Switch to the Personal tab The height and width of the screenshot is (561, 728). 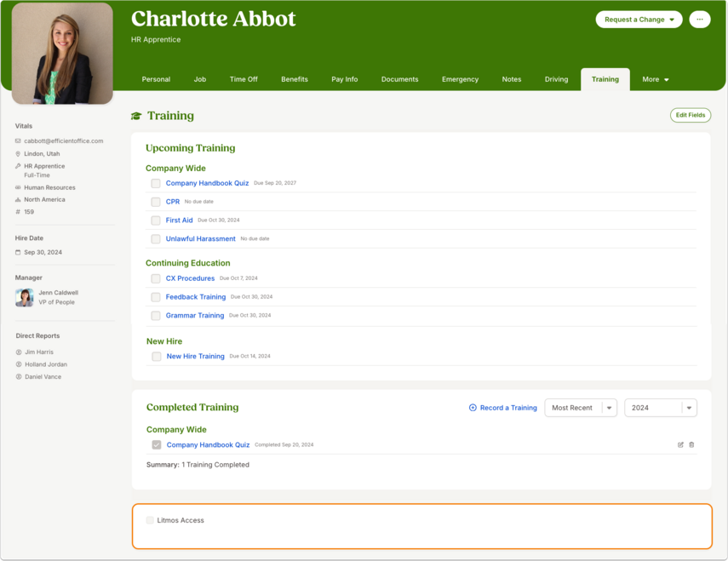point(156,79)
